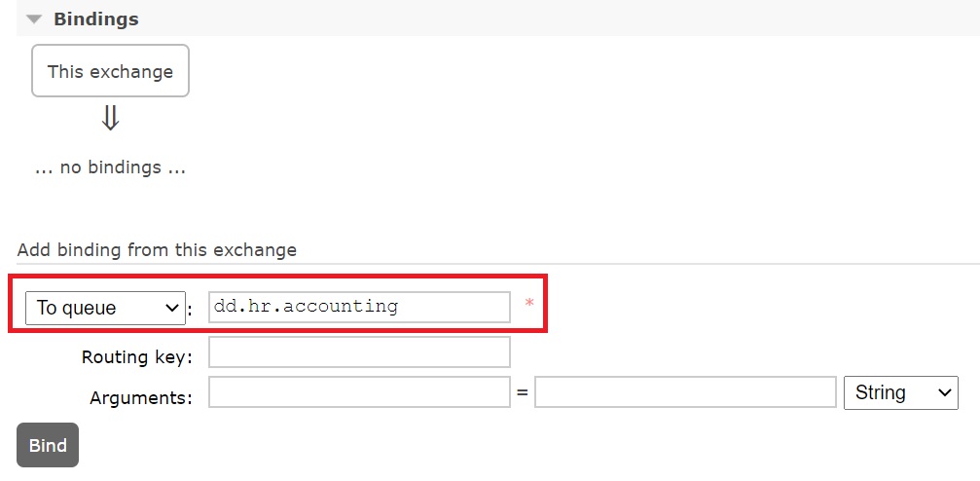Click the chevron on the String dropdown
This screenshot has height=481, width=980.
pyautogui.click(x=943, y=392)
